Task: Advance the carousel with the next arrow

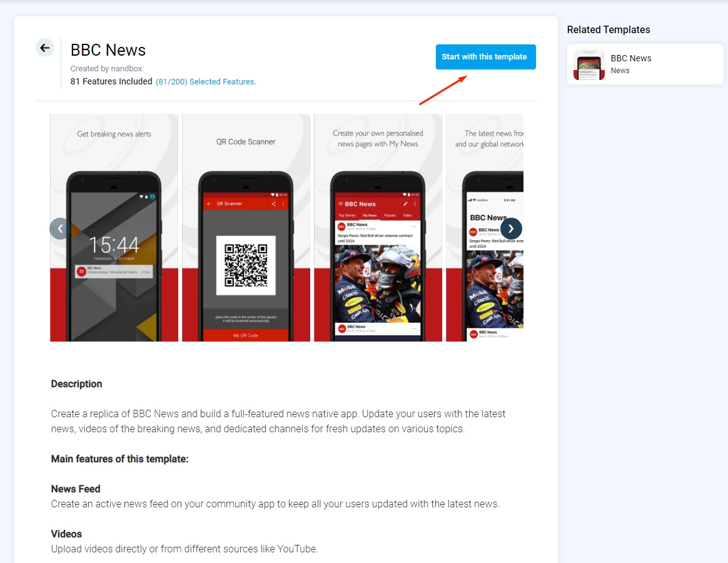Action: tap(511, 228)
